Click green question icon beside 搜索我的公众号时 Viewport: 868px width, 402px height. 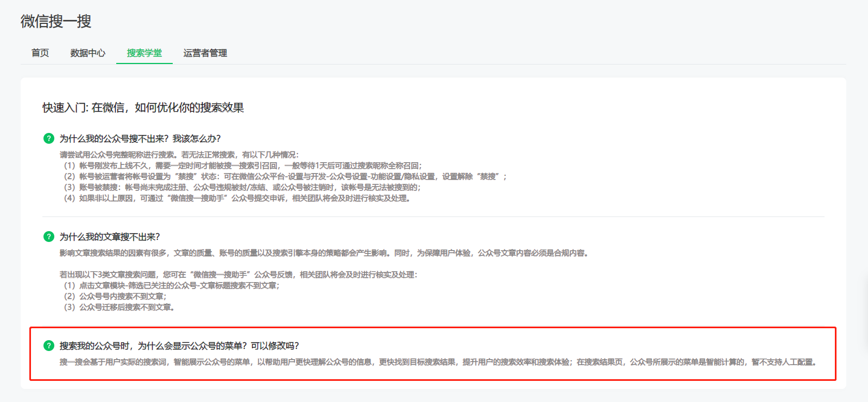coord(49,346)
